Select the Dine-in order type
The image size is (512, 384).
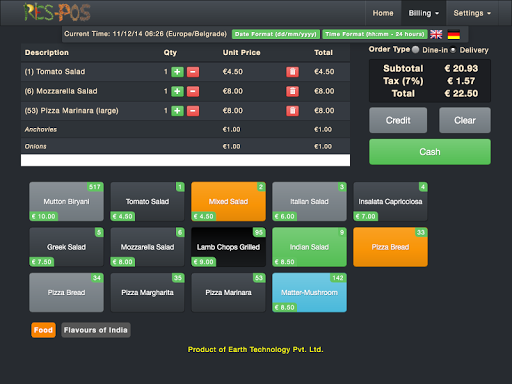pos(415,50)
